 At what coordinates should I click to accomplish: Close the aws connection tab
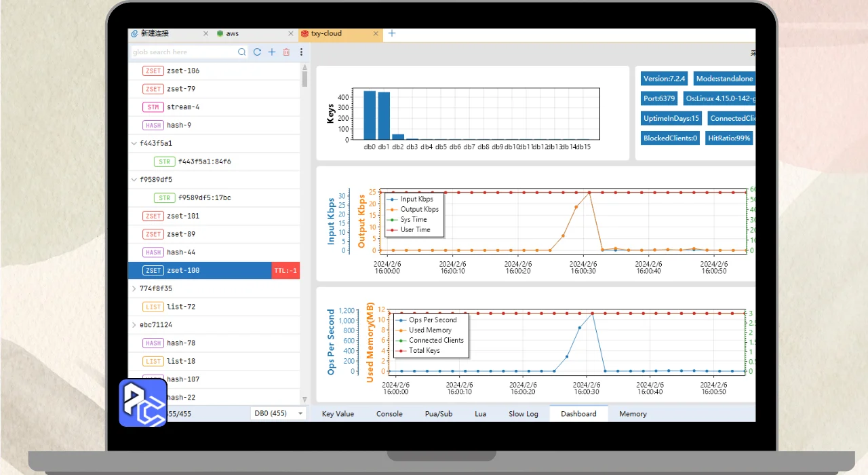pyautogui.click(x=290, y=33)
